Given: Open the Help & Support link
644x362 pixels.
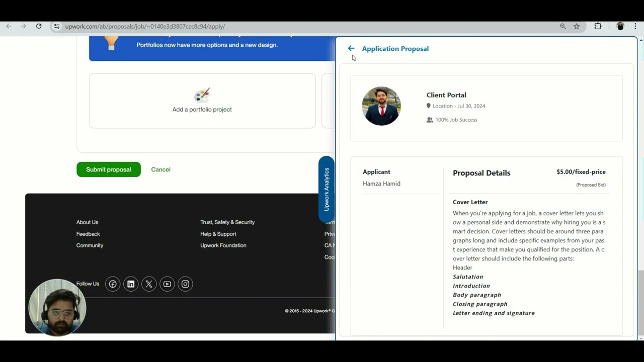Looking at the screenshot, I should click(218, 234).
